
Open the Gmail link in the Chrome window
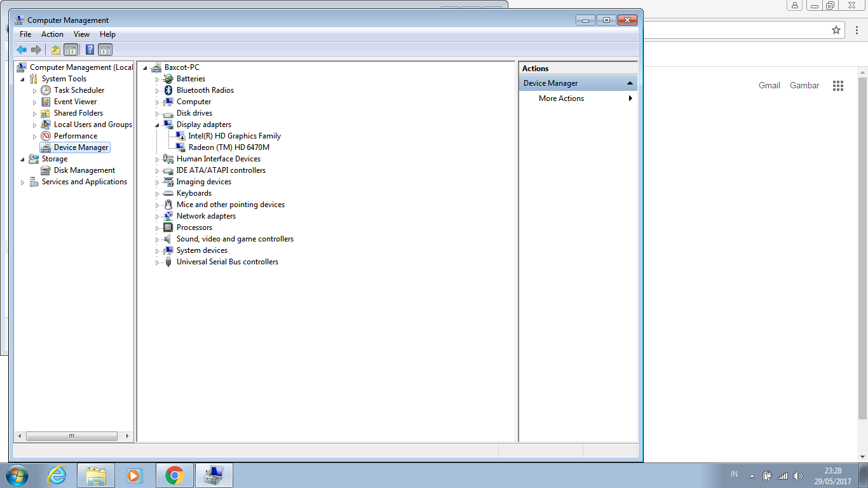tap(770, 86)
